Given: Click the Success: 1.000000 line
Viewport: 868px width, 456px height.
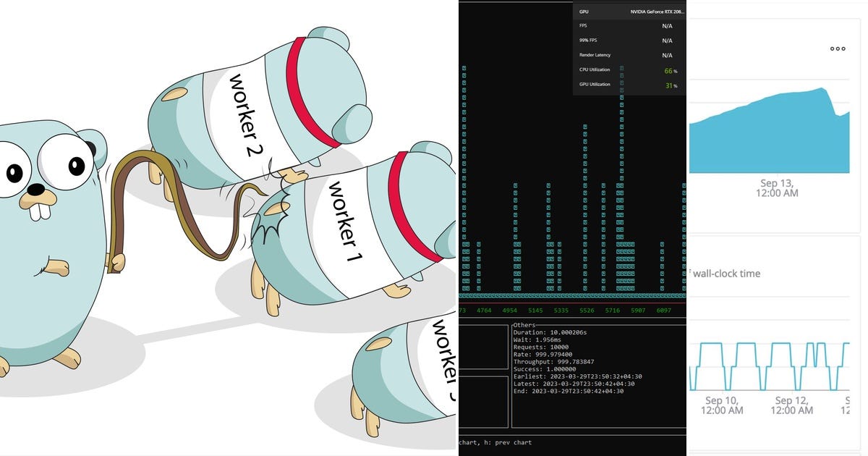Looking at the screenshot, I should coord(546,369).
